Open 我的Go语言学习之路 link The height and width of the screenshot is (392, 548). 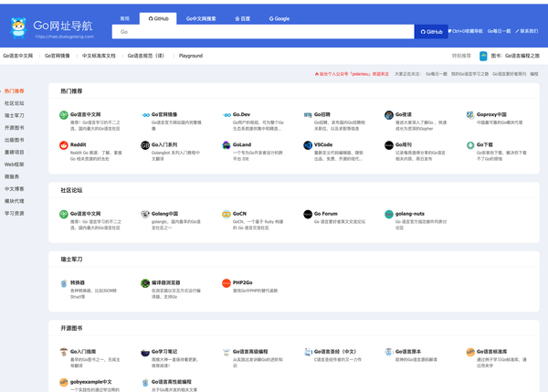click(x=469, y=74)
